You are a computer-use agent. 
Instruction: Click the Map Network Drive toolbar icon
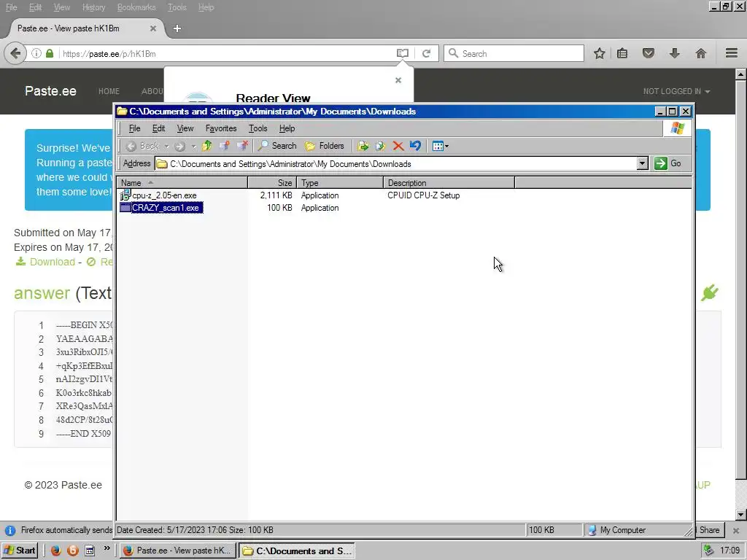tap(224, 146)
